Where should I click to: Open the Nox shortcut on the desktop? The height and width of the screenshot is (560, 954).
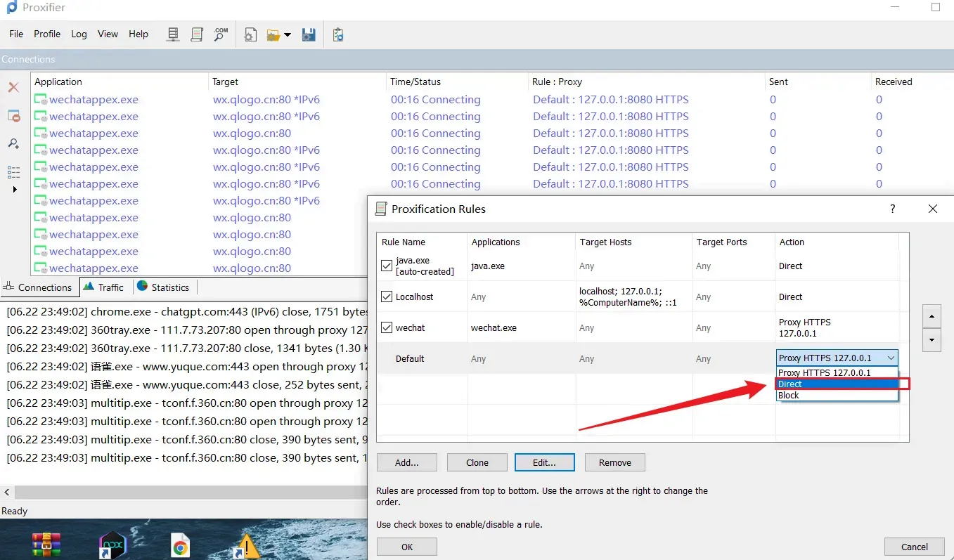(112, 545)
